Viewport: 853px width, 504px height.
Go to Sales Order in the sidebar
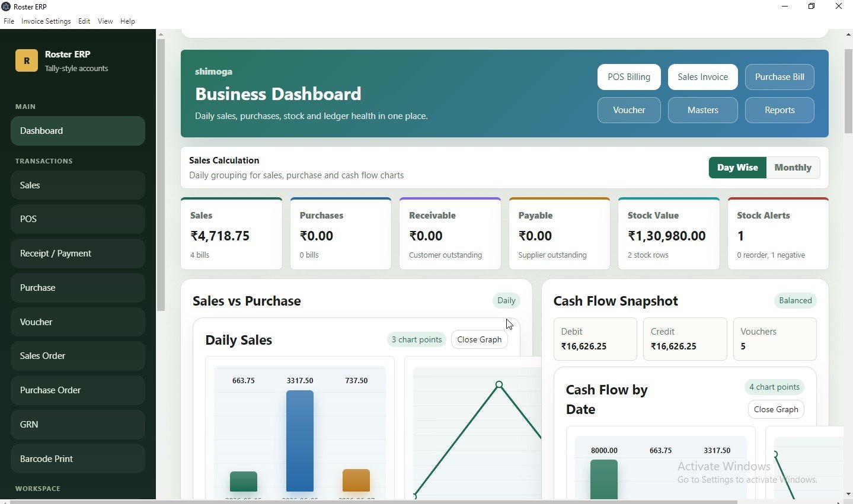[x=78, y=356]
